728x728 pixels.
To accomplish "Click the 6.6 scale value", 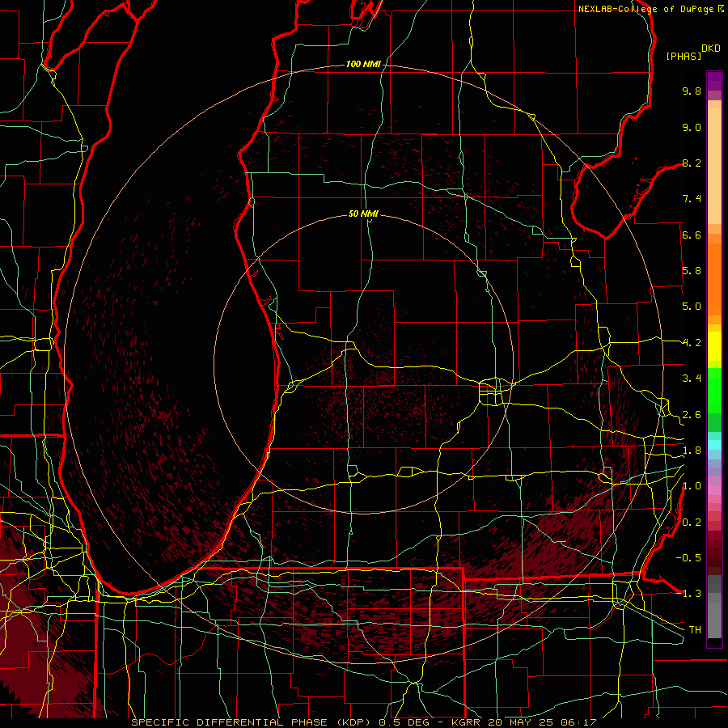I will click(692, 235).
